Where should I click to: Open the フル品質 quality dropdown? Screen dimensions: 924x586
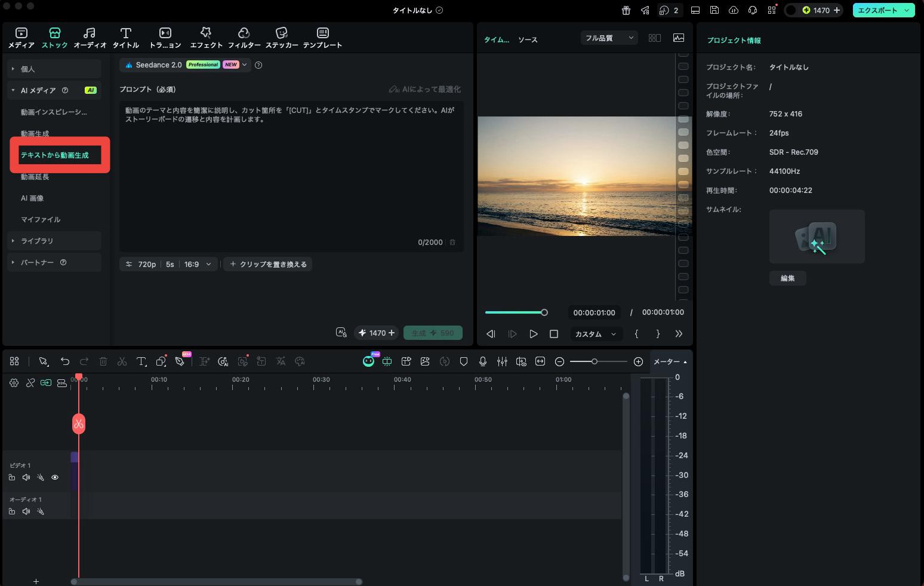[609, 38]
